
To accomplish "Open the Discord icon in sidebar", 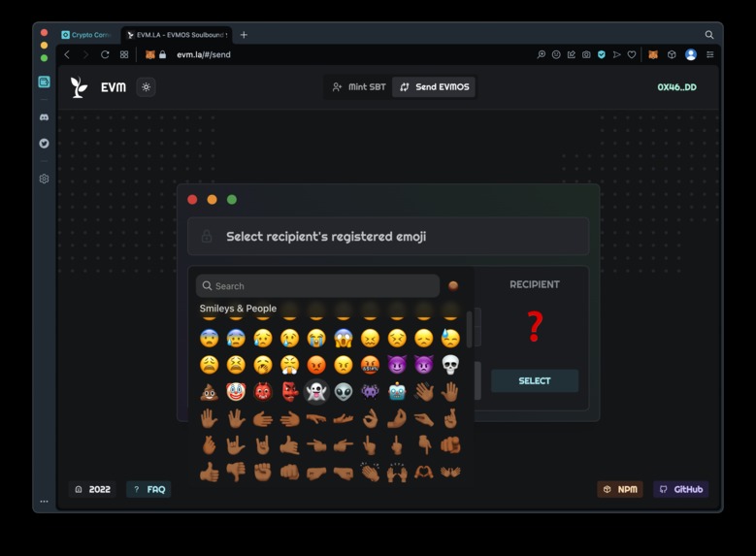I will (x=44, y=117).
